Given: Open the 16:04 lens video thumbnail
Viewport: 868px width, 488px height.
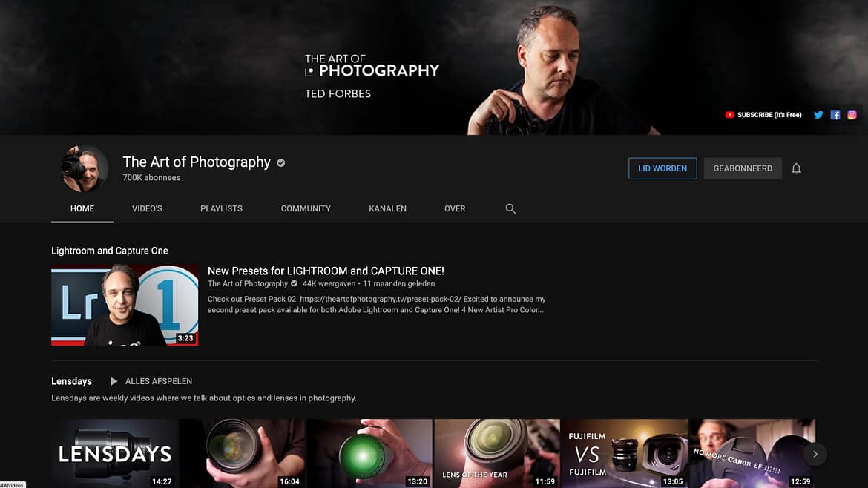Looking at the screenshot, I should point(243,454).
